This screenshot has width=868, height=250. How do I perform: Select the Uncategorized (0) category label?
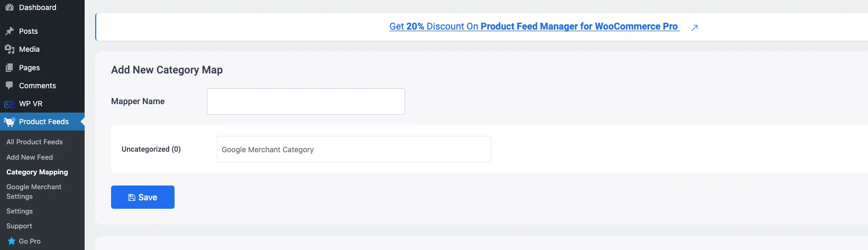point(151,149)
